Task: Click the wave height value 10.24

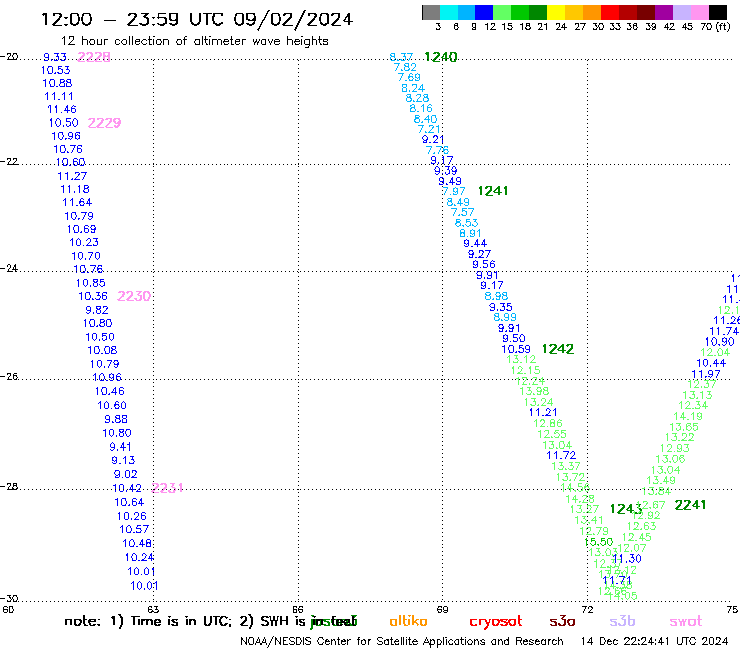Action: tap(139, 557)
